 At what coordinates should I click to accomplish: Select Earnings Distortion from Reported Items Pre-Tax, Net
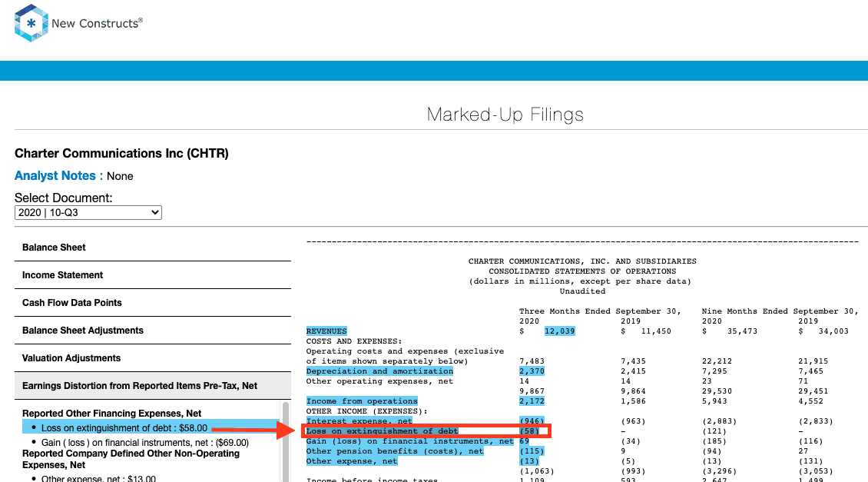(x=153, y=386)
